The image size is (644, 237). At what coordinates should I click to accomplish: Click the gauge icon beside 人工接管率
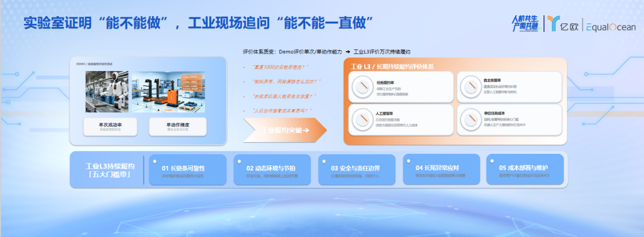click(x=363, y=119)
